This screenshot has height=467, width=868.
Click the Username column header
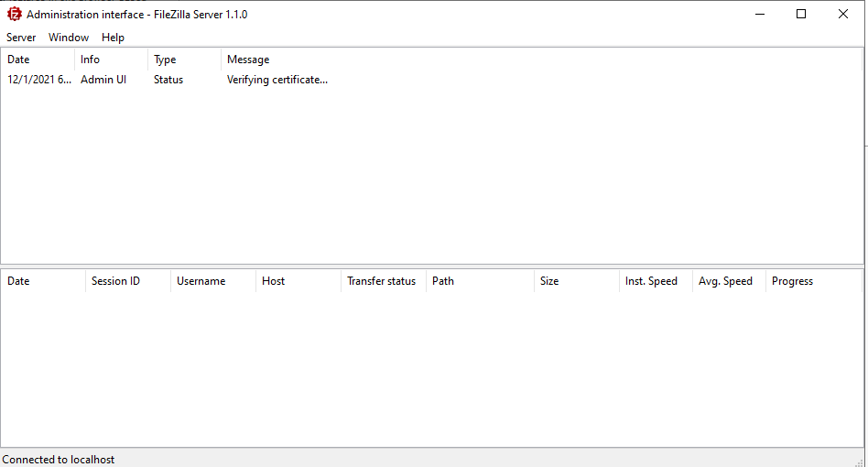click(213, 281)
